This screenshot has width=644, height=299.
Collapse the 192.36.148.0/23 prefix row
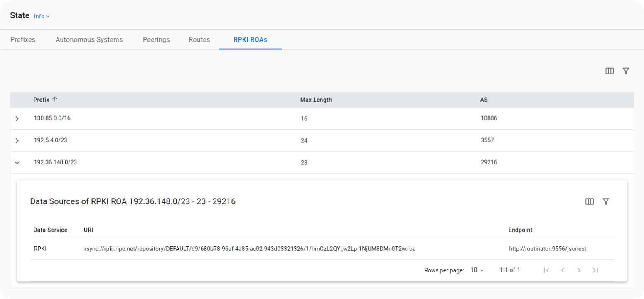tap(17, 162)
